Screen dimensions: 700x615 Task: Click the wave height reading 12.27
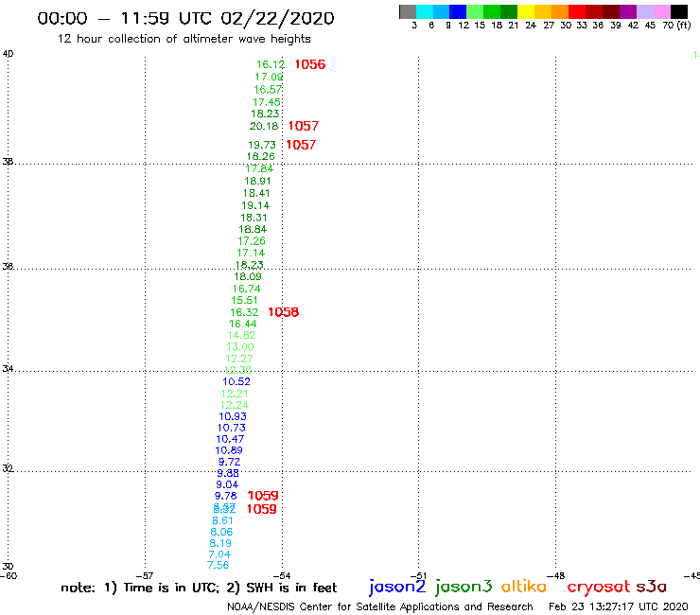click(239, 360)
